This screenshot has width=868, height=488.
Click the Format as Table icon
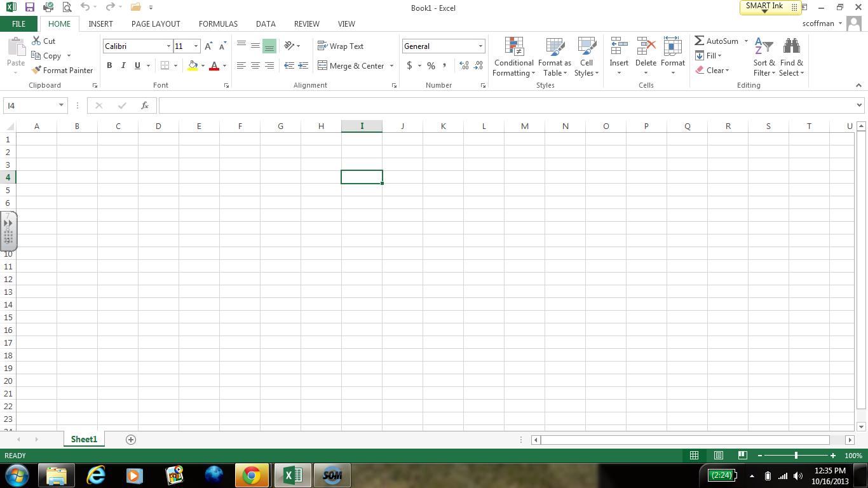click(x=554, y=57)
